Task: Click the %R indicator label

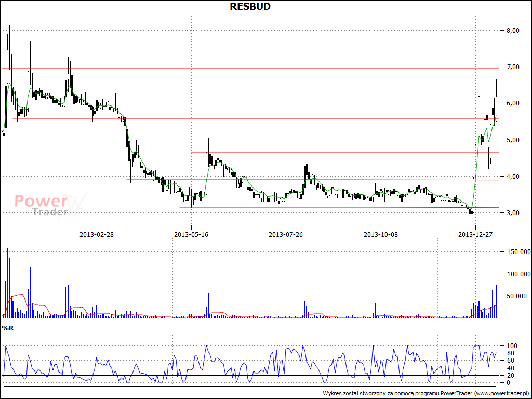Action: 8,328
